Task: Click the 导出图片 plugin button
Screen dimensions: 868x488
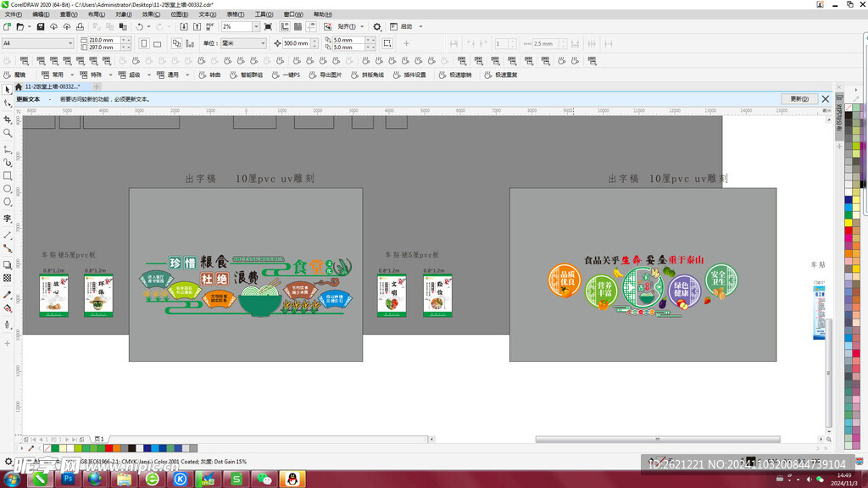Action: pos(325,75)
